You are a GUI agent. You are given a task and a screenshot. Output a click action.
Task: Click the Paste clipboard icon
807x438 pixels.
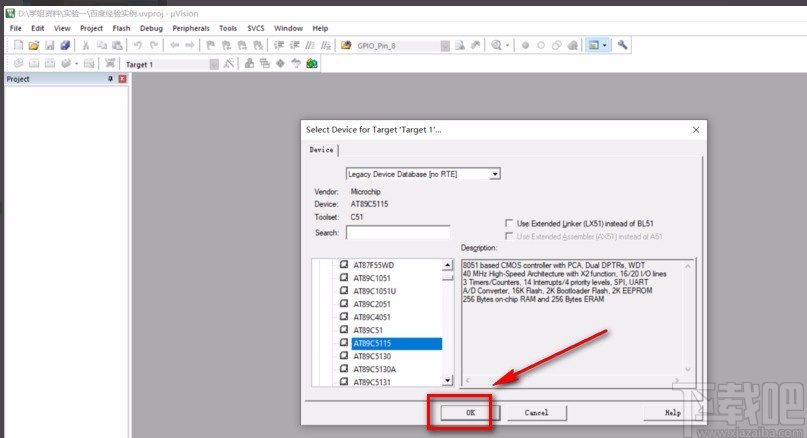tap(117, 45)
